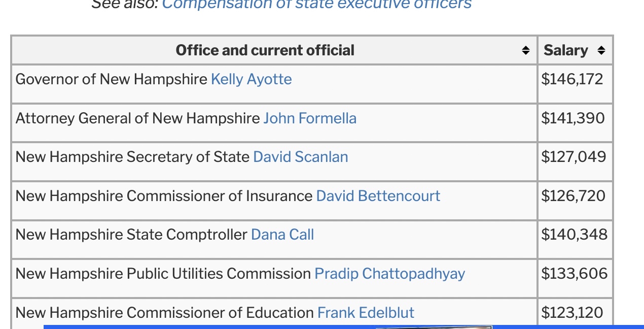
Task: Visit the David Bettencourt link
Action: (378, 196)
